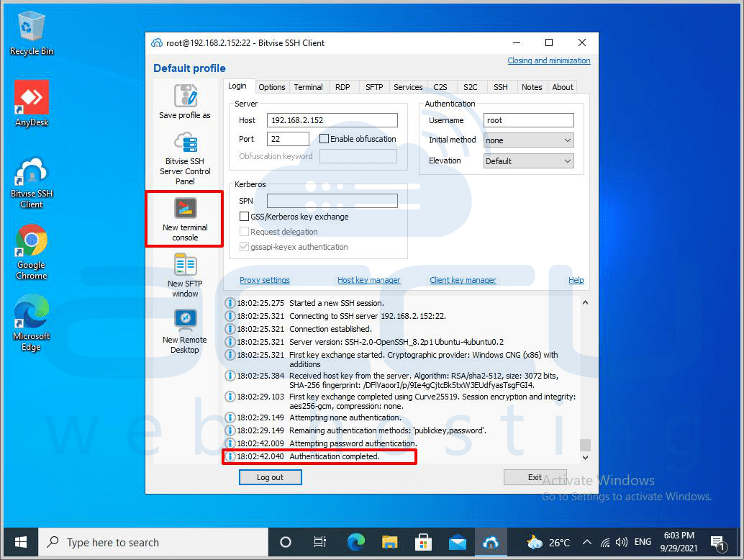Toggle GSS/Kerberos key exchange checkbox
Screen dimensions: 744x560
click(x=244, y=217)
